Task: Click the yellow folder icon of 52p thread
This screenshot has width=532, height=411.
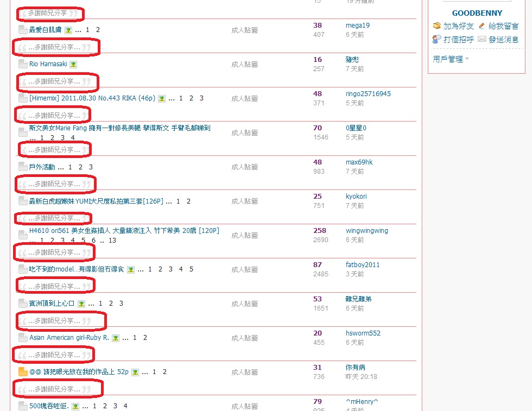Action: 23,372
